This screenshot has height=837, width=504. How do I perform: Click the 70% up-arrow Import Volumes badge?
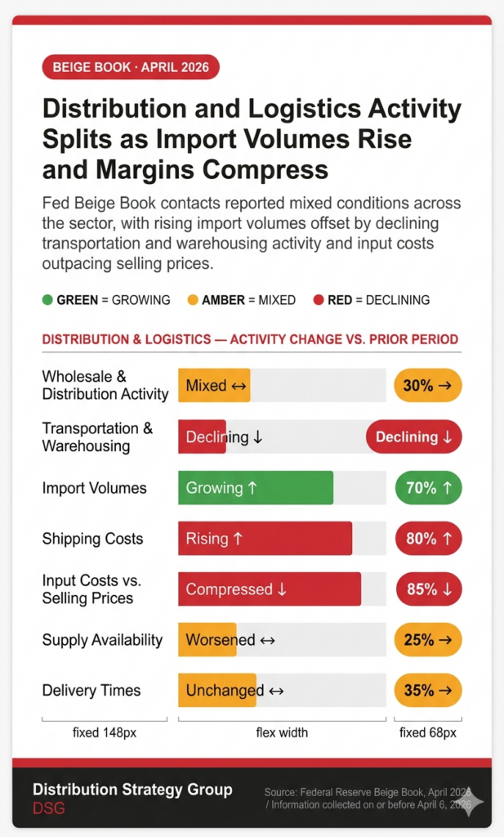pos(428,488)
